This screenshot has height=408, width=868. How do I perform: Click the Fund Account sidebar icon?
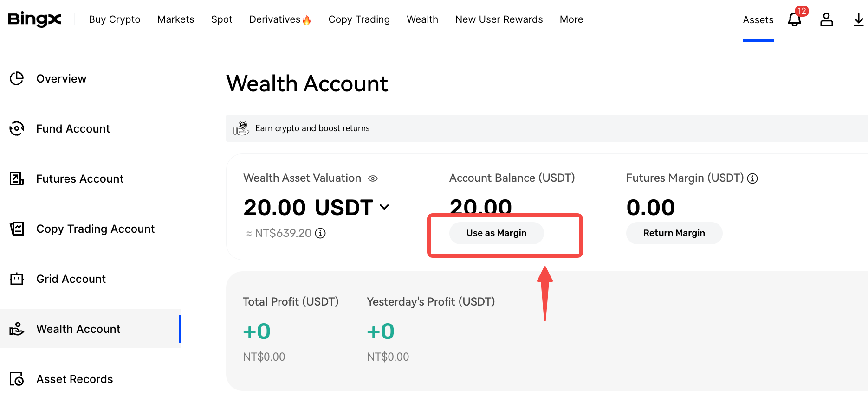click(x=17, y=128)
